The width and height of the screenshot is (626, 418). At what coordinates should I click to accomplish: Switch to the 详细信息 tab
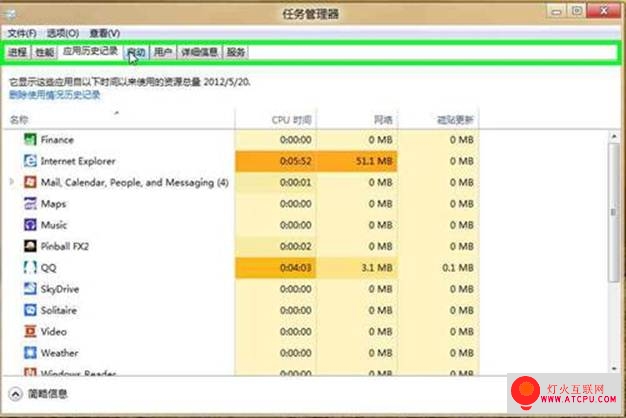click(199, 52)
